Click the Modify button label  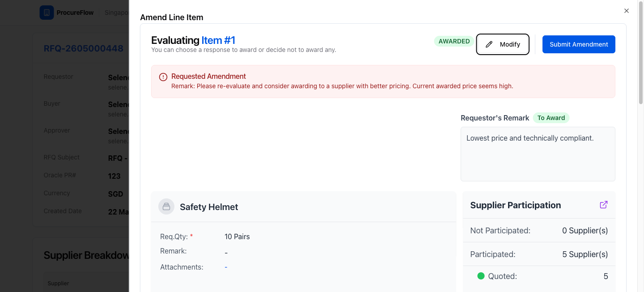point(510,44)
